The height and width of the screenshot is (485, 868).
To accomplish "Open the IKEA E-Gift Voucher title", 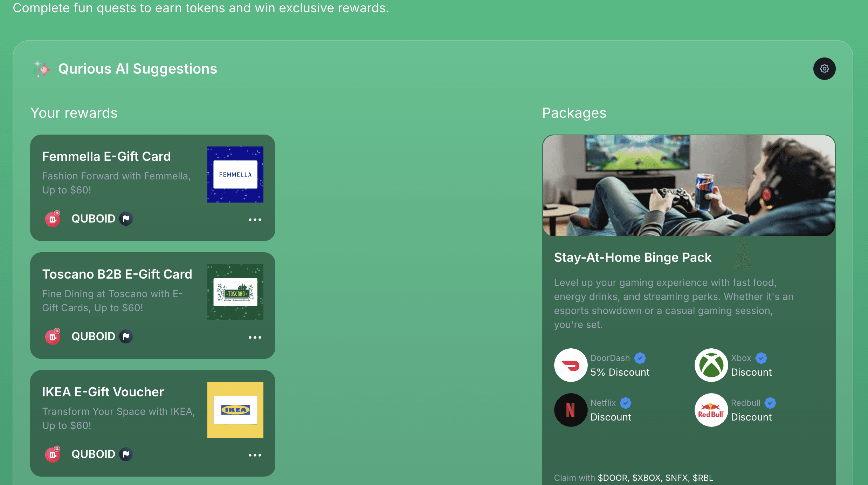I will coord(103,392).
